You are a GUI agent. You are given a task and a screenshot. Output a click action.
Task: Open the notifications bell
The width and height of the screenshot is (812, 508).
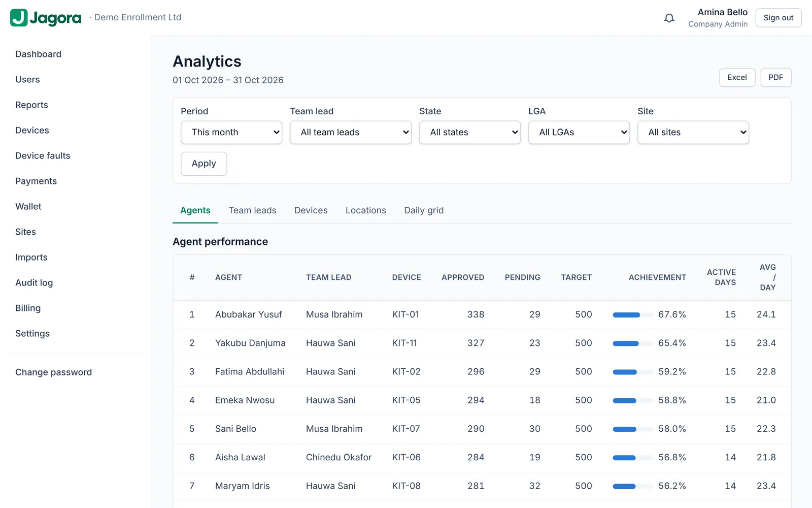(669, 18)
